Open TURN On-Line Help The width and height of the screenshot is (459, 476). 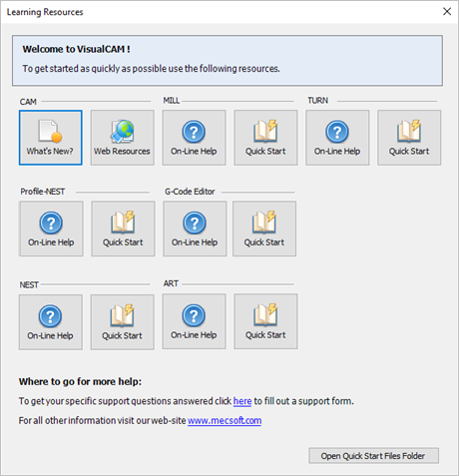coord(337,138)
